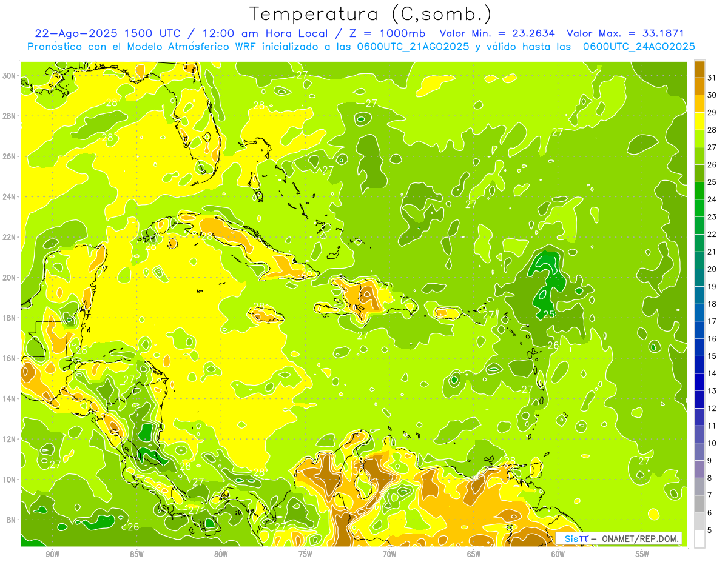728x562 pixels.
Task: Click the 70W longitude axis label
Action: [x=389, y=554]
